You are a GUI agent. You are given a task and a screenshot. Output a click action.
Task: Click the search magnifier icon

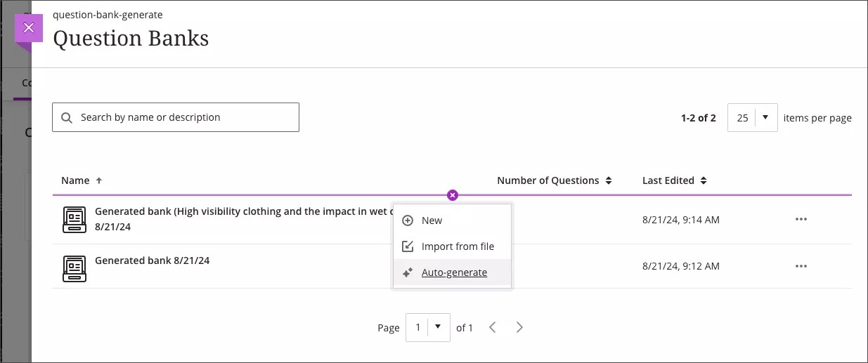67,118
